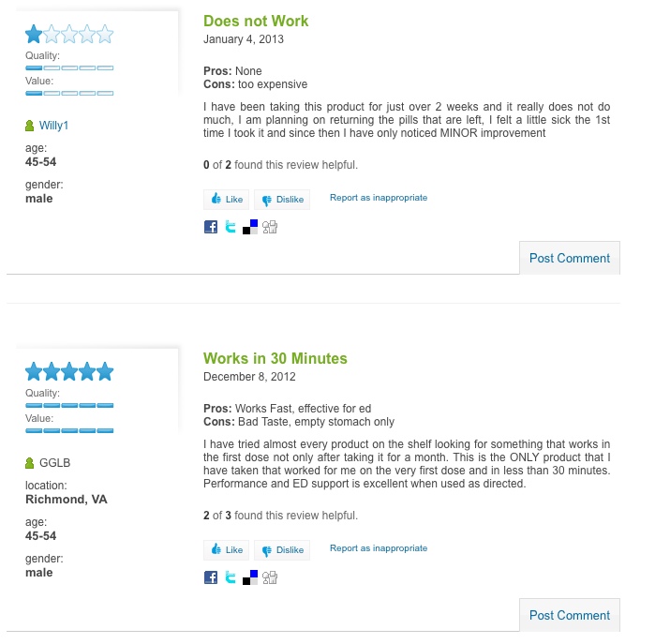Screen dimensions: 655x644
Task: Share the "Does not Work" review on Facebook
Action: 211,227
